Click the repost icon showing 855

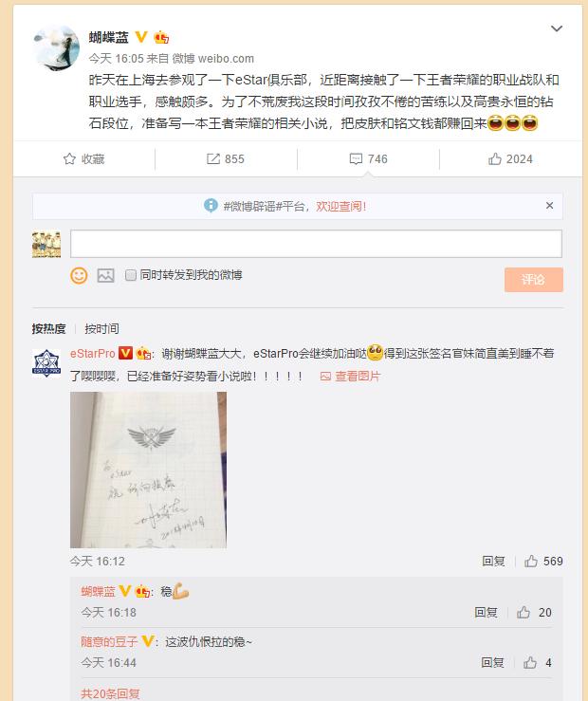213,158
